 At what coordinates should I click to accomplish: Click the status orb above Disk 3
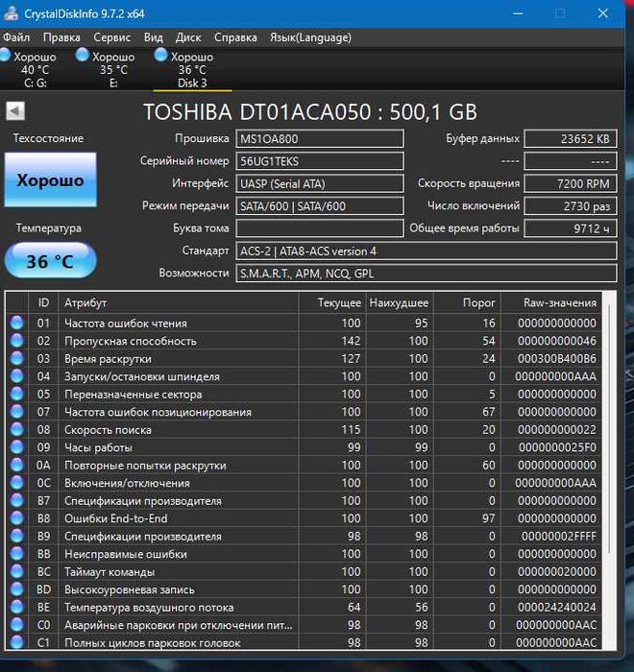(160, 55)
